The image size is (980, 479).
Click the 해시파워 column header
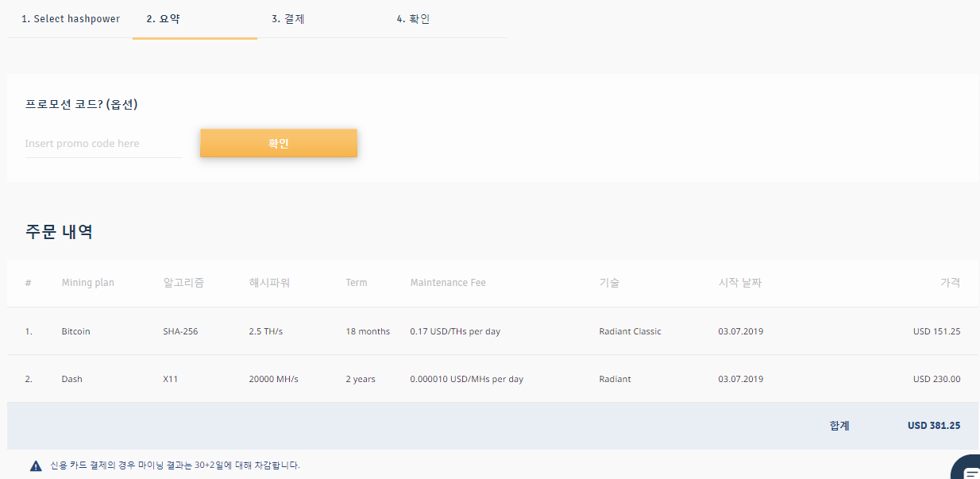pyautogui.click(x=269, y=283)
